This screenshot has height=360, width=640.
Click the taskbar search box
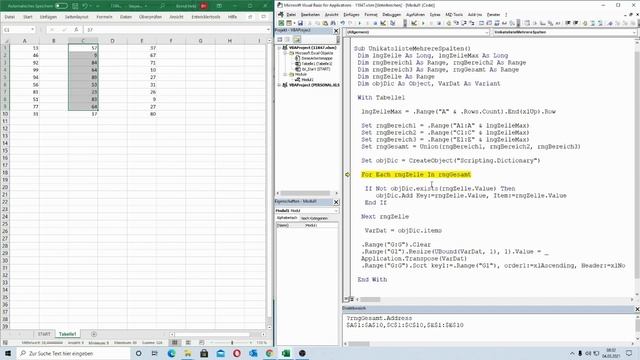(73, 353)
